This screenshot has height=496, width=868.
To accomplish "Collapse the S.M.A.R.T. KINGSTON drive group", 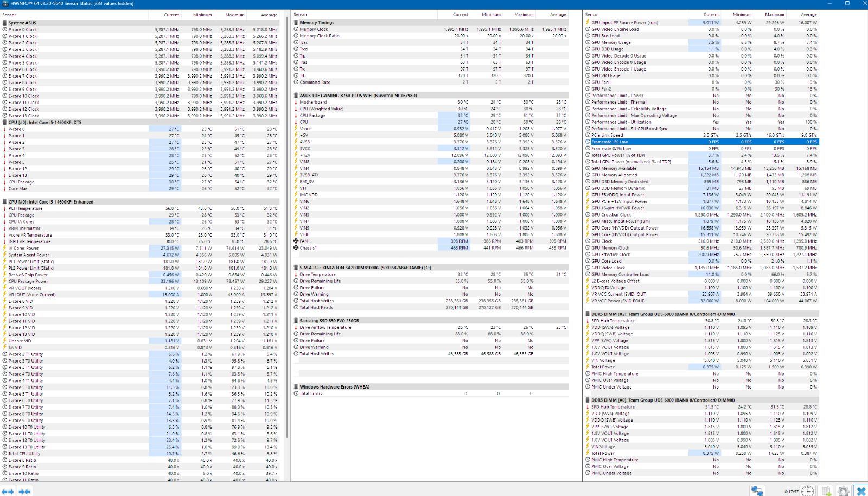I will coord(296,268).
